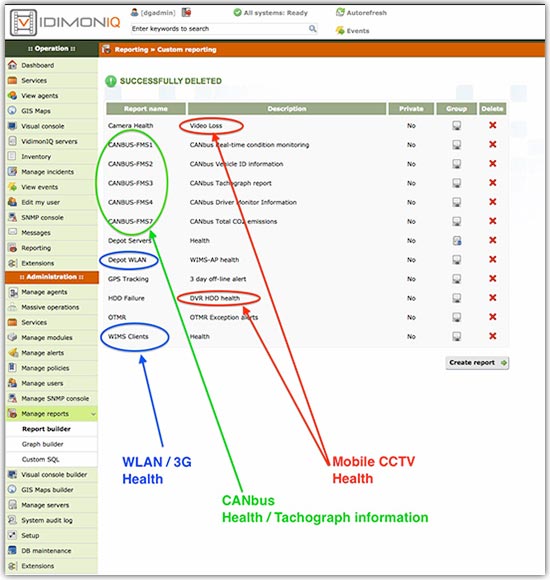Image resolution: width=550 pixels, height=580 pixels.
Task: Click the group icon for the OTMR report
Action: click(457, 317)
